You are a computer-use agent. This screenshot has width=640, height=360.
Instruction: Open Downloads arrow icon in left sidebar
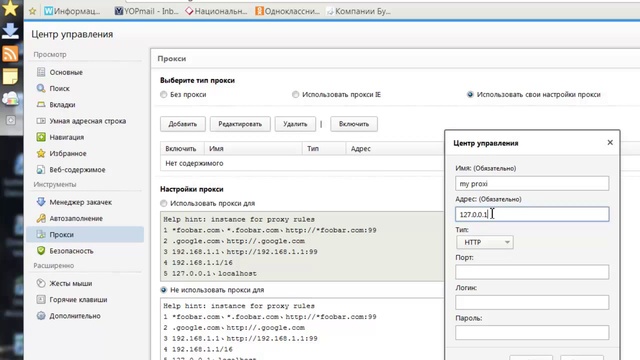click(10, 31)
